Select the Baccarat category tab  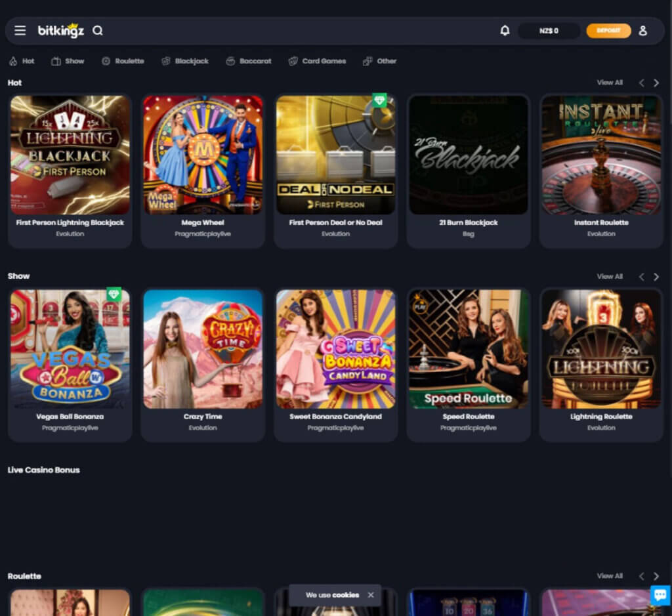point(249,61)
